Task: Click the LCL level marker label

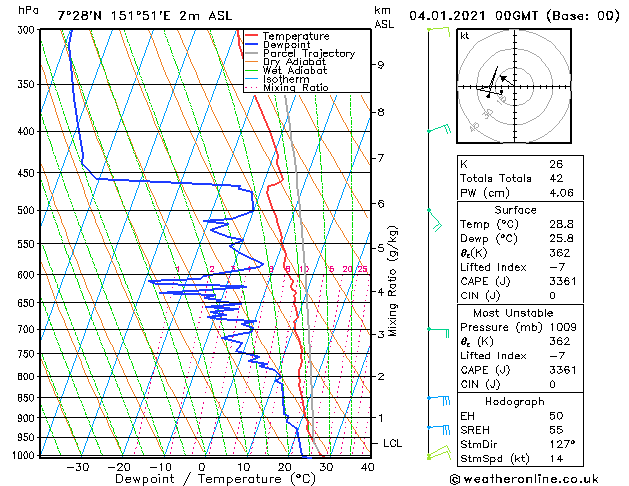Action: pyautogui.click(x=392, y=443)
